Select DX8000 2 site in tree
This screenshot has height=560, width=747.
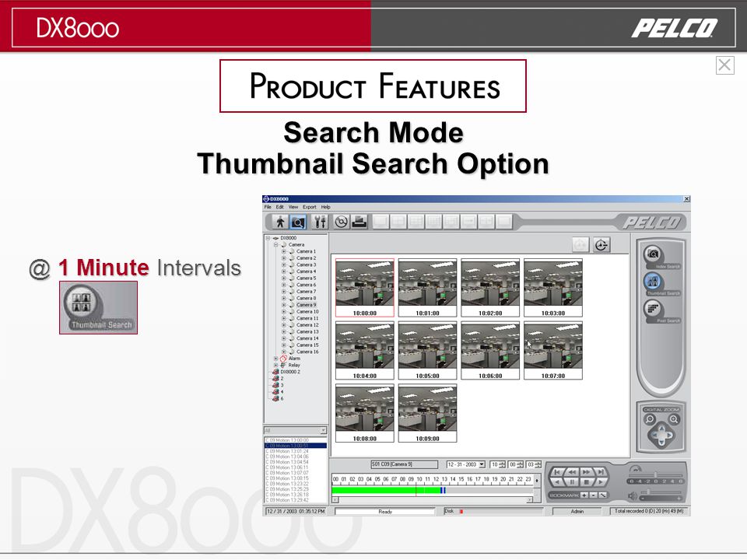pyautogui.click(x=290, y=372)
